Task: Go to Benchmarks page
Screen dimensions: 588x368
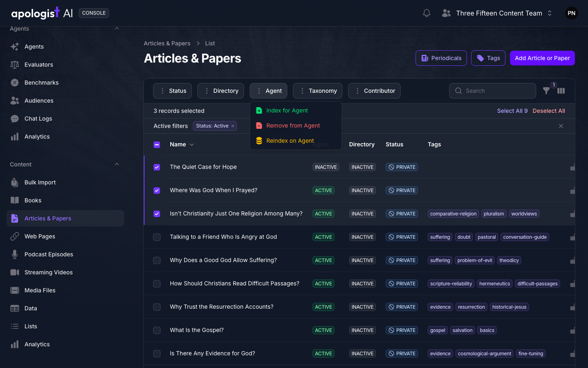Action: click(x=65, y=83)
